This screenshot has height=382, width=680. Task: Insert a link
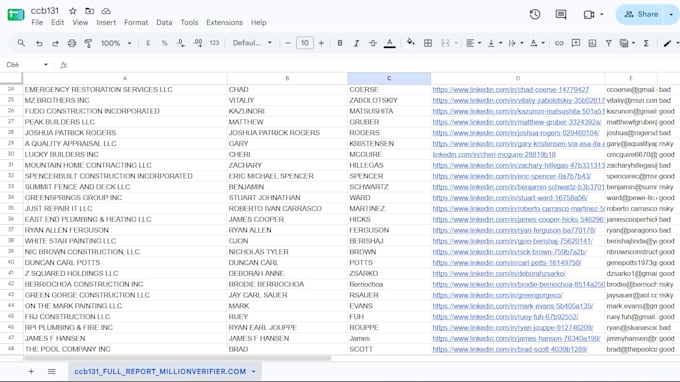pyautogui.click(x=559, y=43)
